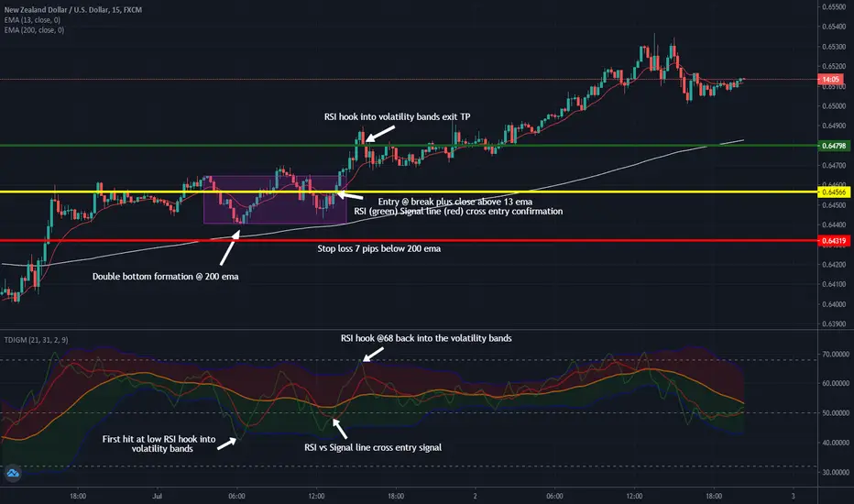Select the green horizontal line at 0.64798

[x=409, y=146]
